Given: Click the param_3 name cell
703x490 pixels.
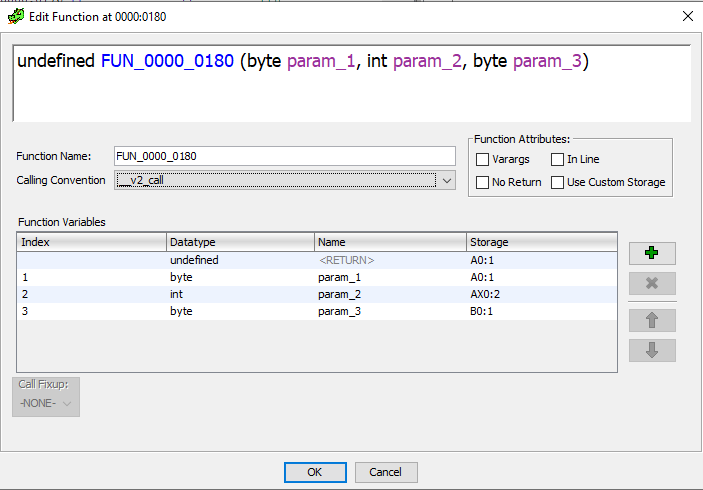Looking at the screenshot, I should [391, 311].
